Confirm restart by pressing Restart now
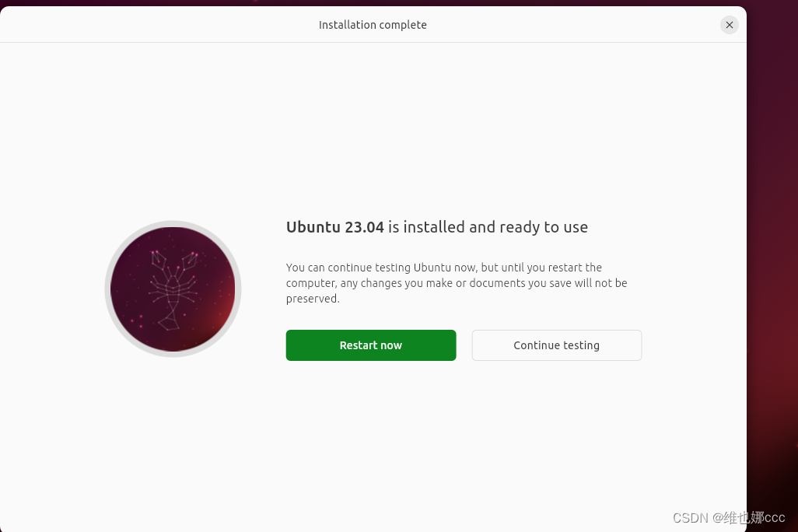Viewport: 798px width, 532px height. click(x=371, y=345)
